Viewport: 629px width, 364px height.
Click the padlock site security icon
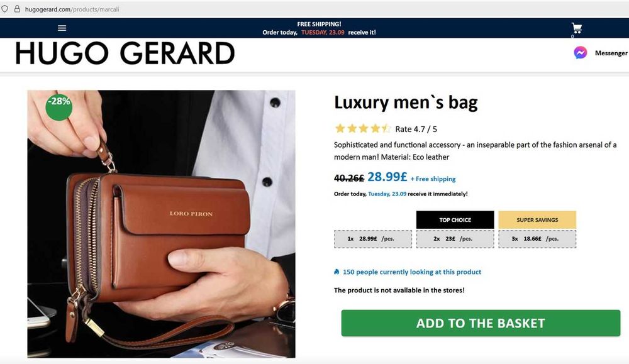(x=17, y=9)
